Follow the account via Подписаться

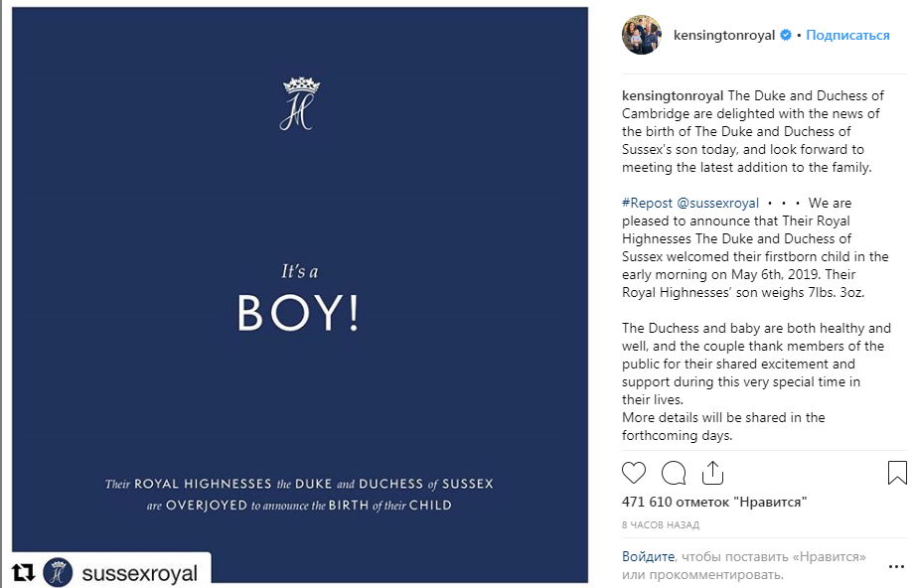pos(847,35)
